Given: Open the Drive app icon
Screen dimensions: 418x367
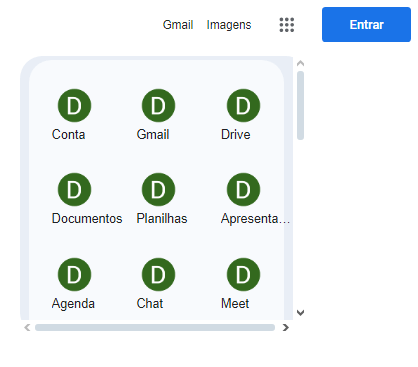Looking at the screenshot, I should tap(243, 105).
